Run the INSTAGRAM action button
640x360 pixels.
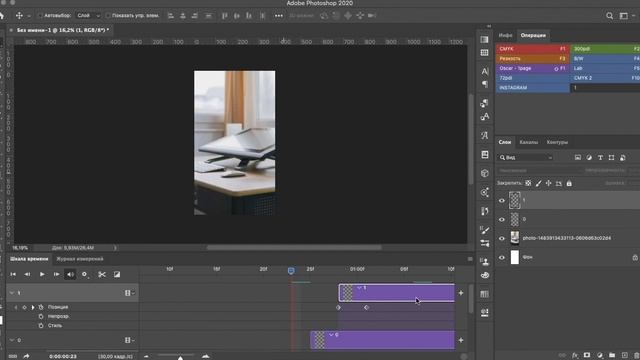[x=533, y=88]
